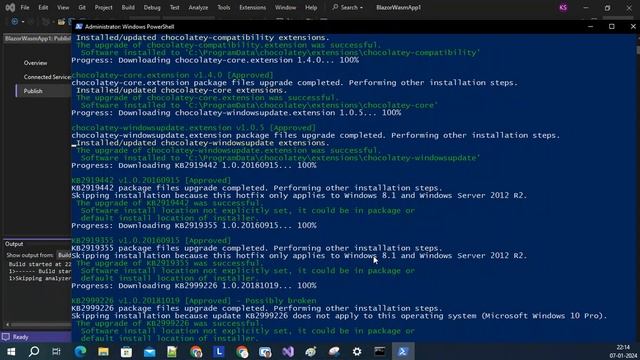Open Settings gear on the taskbar
Screen dimensions: 640x360
[357, 351]
